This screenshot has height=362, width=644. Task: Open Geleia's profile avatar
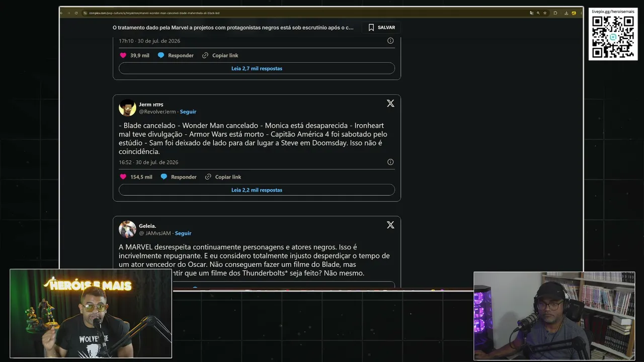pyautogui.click(x=127, y=229)
